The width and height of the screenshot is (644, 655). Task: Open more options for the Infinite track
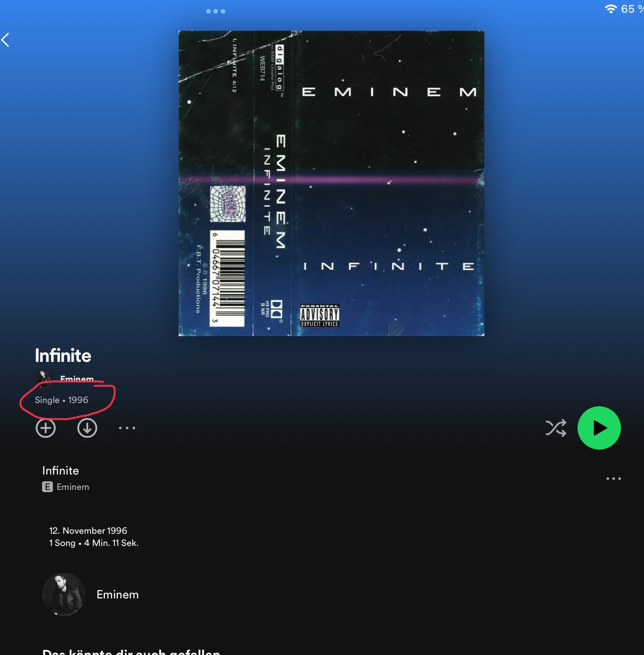[x=614, y=478]
